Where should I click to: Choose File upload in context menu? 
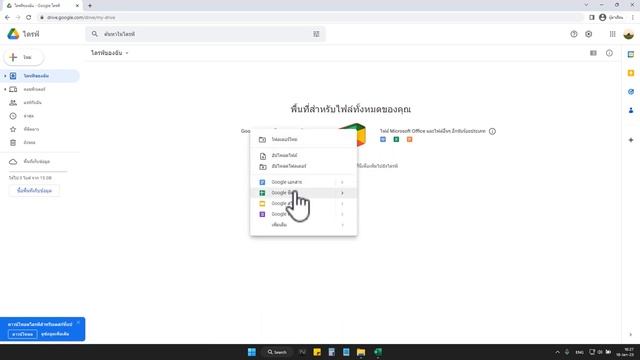coord(304,156)
